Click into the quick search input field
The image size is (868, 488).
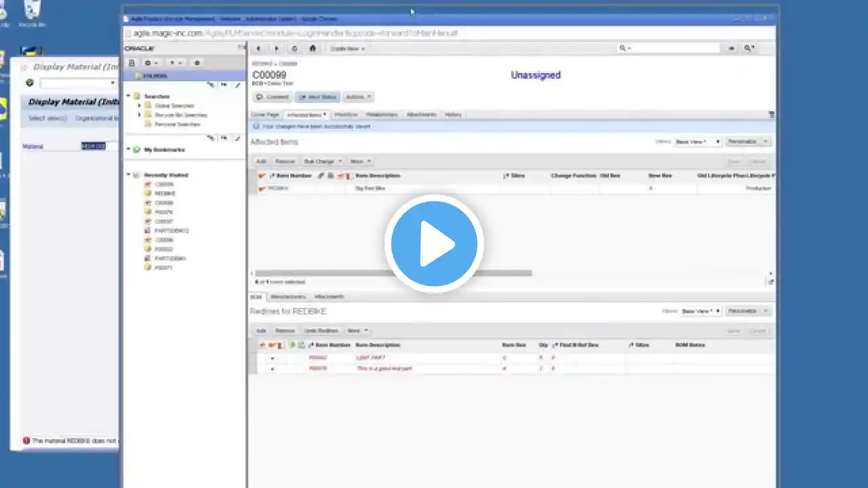(675, 49)
